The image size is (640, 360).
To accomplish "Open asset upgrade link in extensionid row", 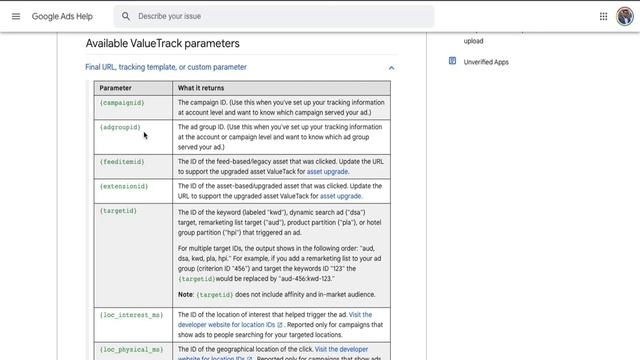I will pyautogui.click(x=340, y=196).
